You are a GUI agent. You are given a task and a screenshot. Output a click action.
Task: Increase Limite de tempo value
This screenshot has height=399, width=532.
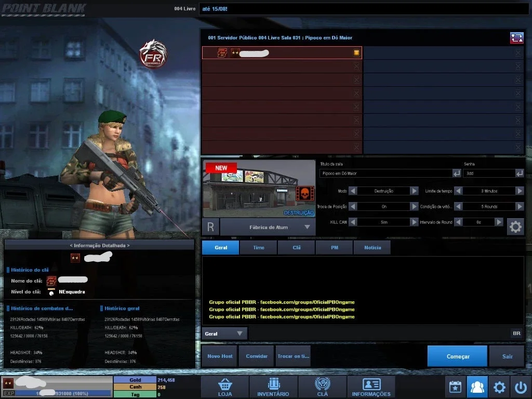point(520,191)
